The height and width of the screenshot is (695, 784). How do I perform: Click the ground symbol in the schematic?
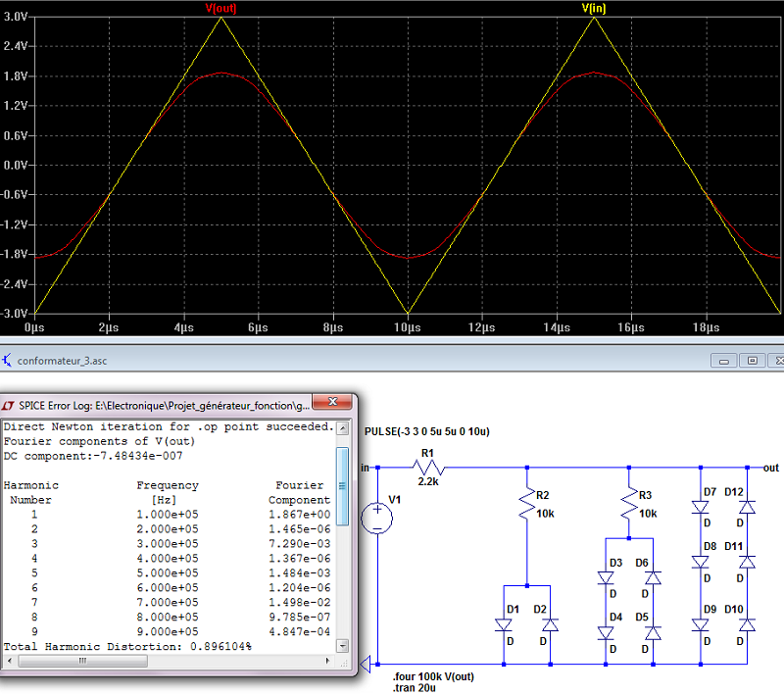click(x=366, y=665)
